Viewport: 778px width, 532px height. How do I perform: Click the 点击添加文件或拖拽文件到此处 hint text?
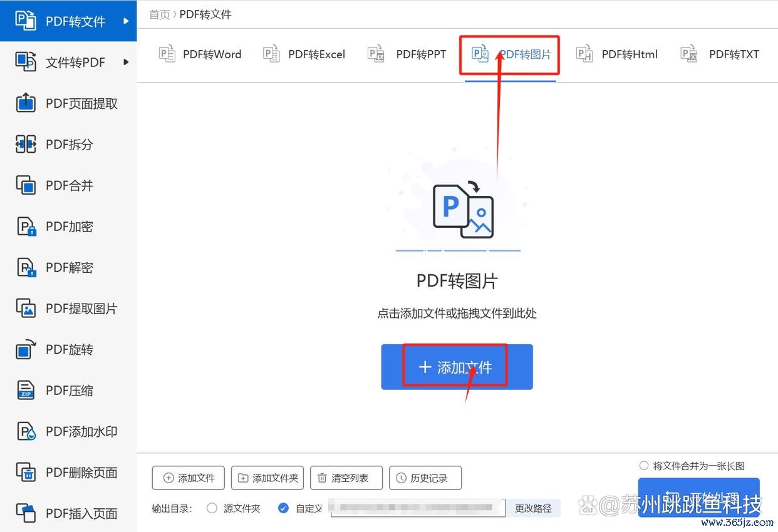click(457, 314)
